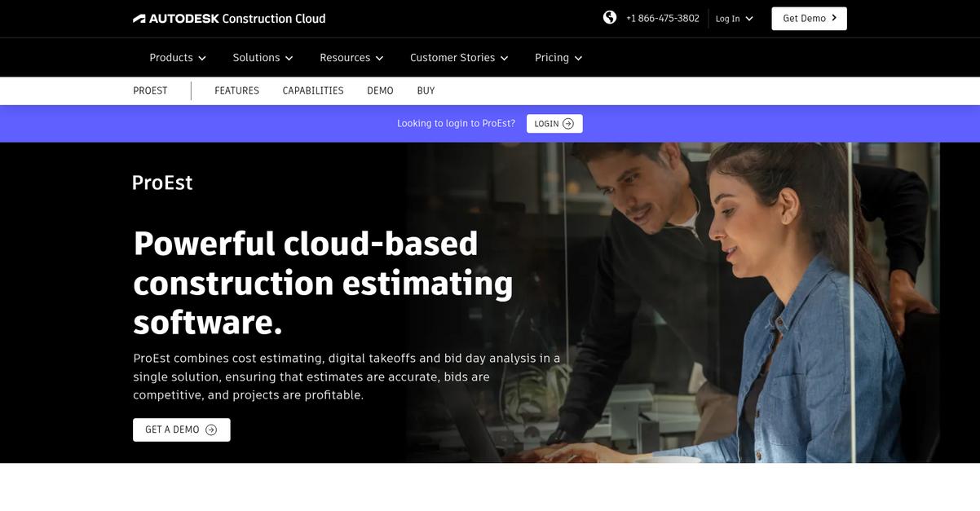
Task: Go to the PROEST sub-navigation link
Action: (150, 90)
